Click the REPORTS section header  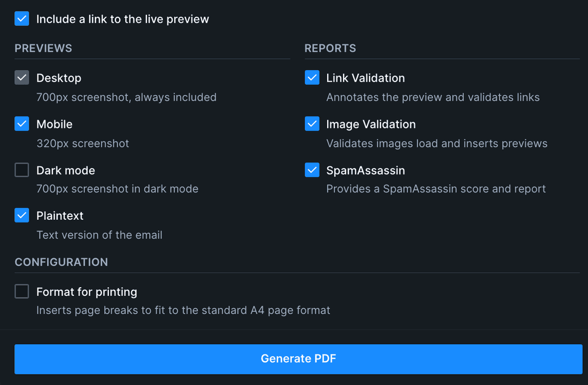[x=330, y=48]
